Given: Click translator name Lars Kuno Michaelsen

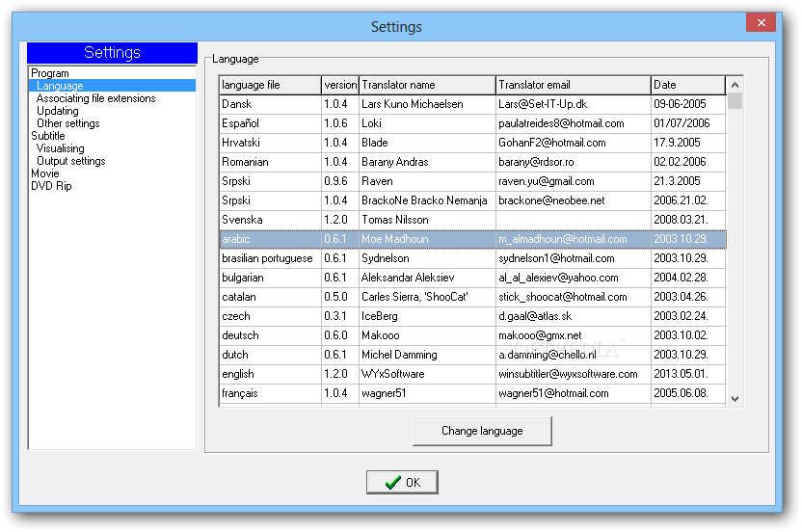Looking at the screenshot, I should pos(413,104).
